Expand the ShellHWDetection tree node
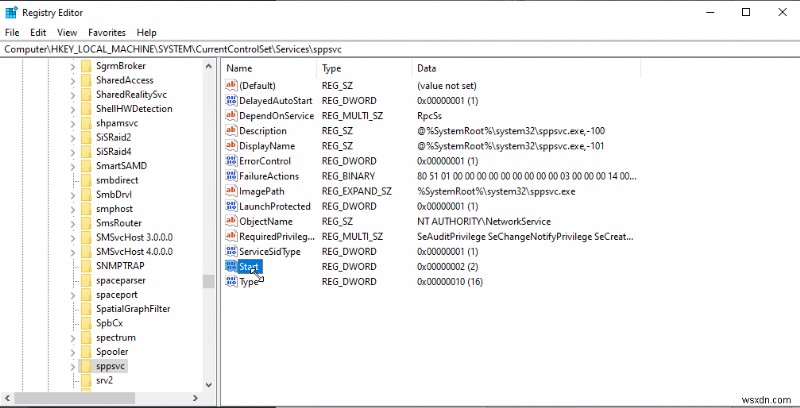 72,109
